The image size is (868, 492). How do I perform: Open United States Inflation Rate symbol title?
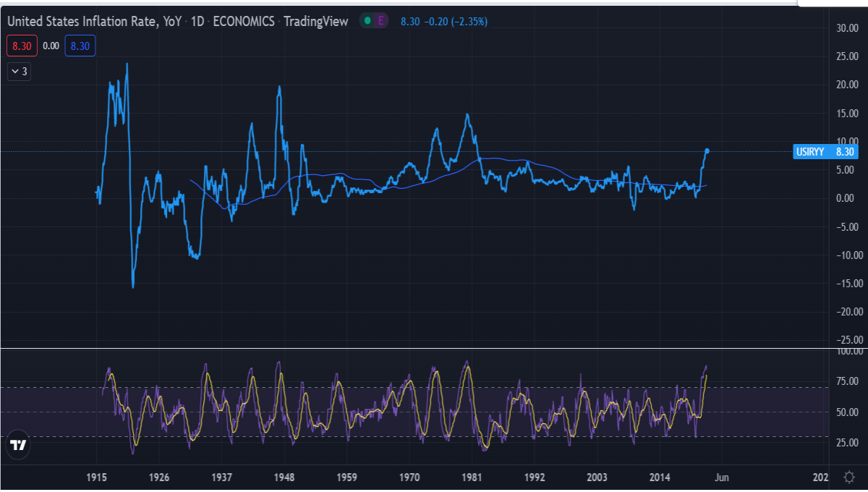point(94,22)
